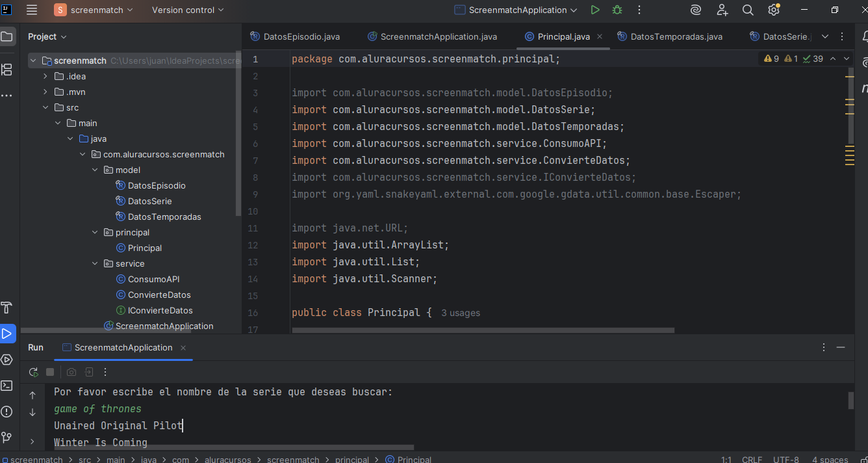
Task: Collapse the screenmatch root folder
Action: (33, 60)
